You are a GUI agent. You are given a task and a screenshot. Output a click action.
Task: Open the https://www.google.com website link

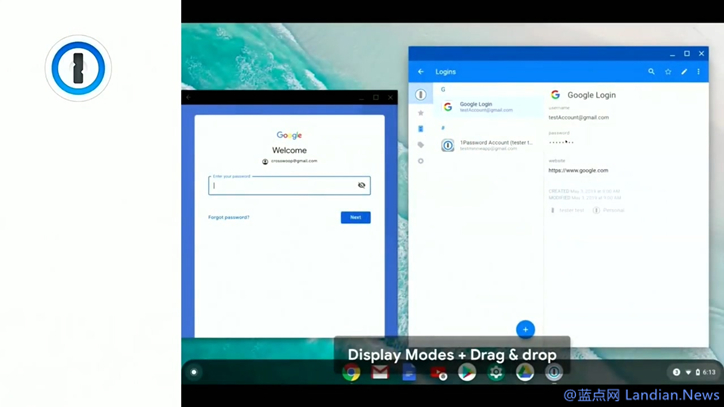[x=578, y=170]
